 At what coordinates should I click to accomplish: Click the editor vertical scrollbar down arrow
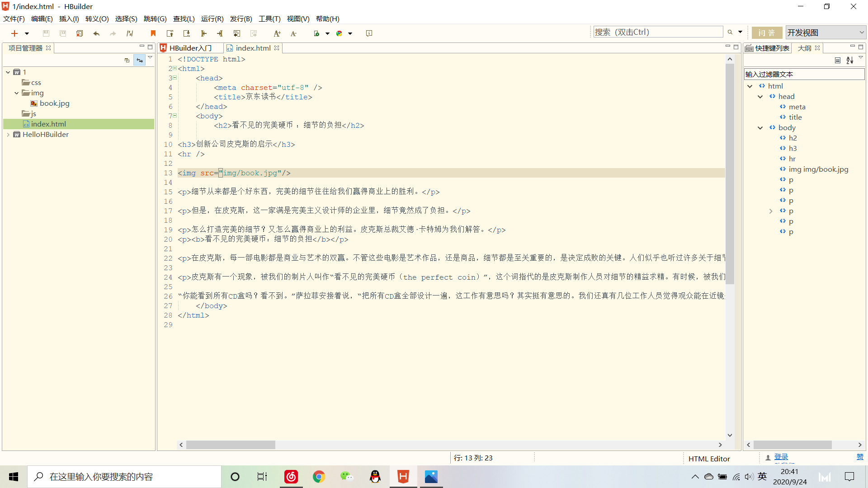pyautogui.click(x=730, y=435)
